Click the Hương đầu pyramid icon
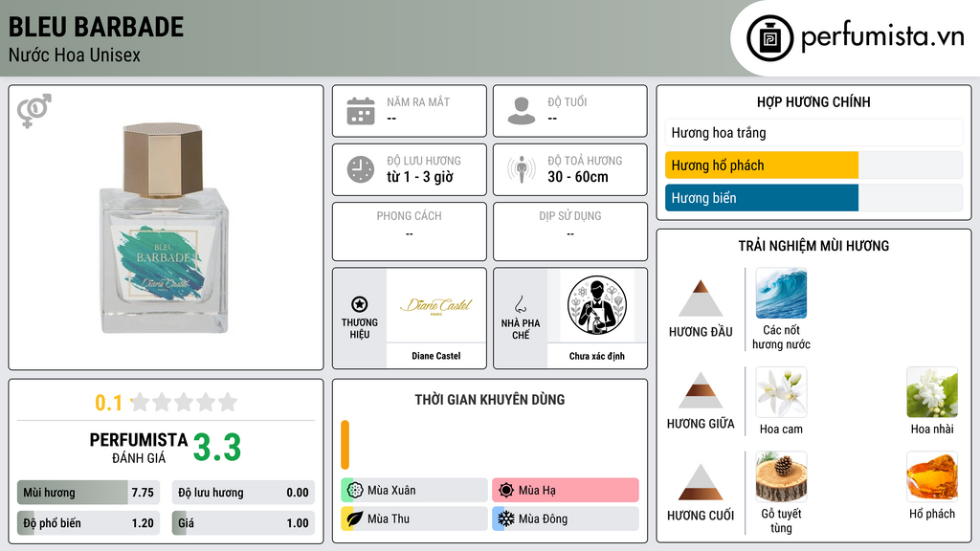Image resolution: width=980 pixels, height=551 pixels. 701,298
